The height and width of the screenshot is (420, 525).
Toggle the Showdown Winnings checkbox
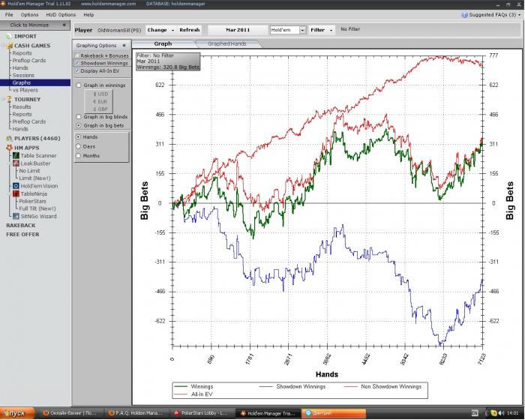click(78, 63)
